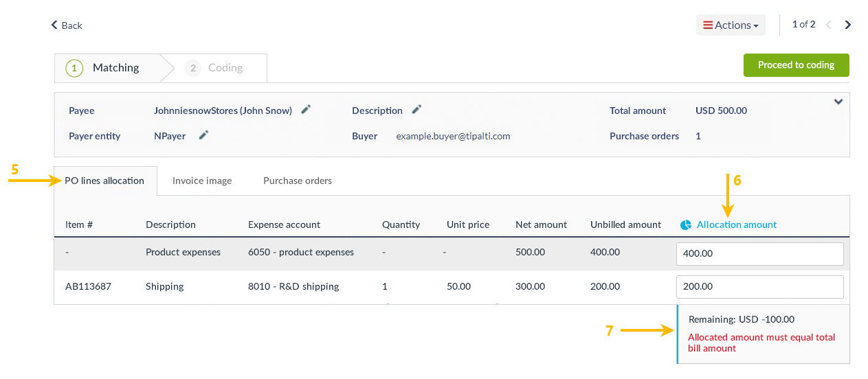Open the PO lines allocation tab

click(x=104, y=181)
